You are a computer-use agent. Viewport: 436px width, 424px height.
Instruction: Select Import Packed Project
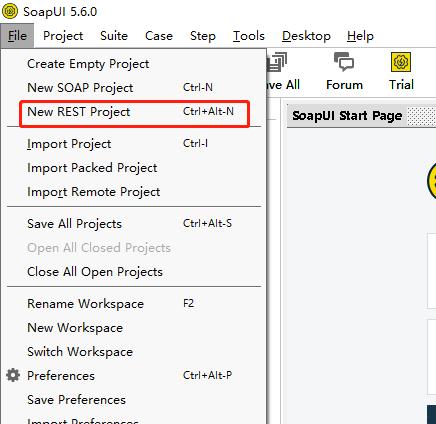134,168
